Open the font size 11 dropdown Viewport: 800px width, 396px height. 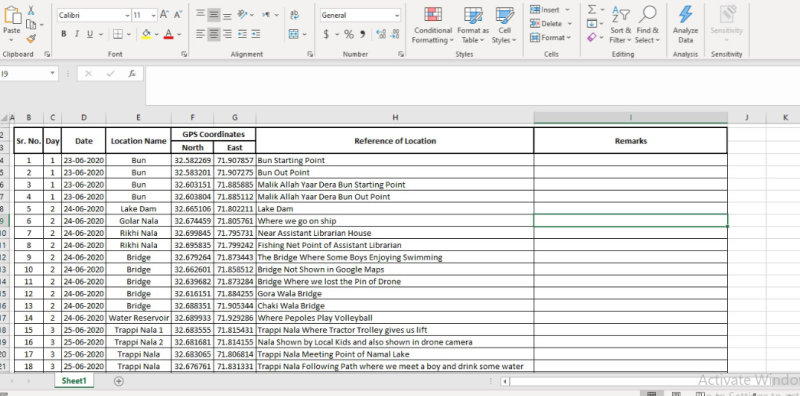pyautogui.click(x=154, y=15)
